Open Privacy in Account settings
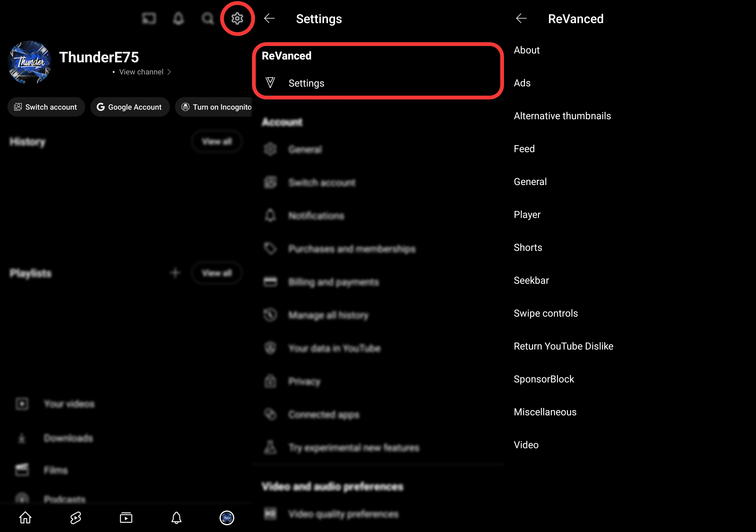 coord(304,381)
